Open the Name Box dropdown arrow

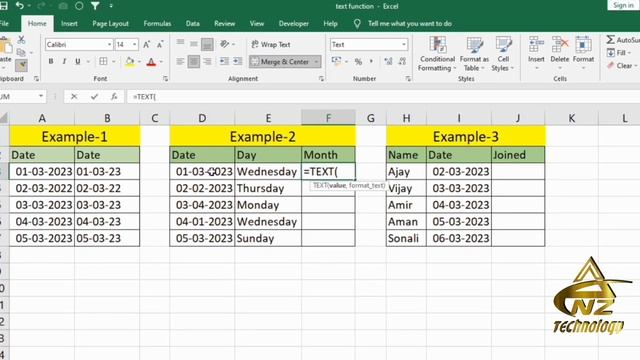tap(41, 96)
